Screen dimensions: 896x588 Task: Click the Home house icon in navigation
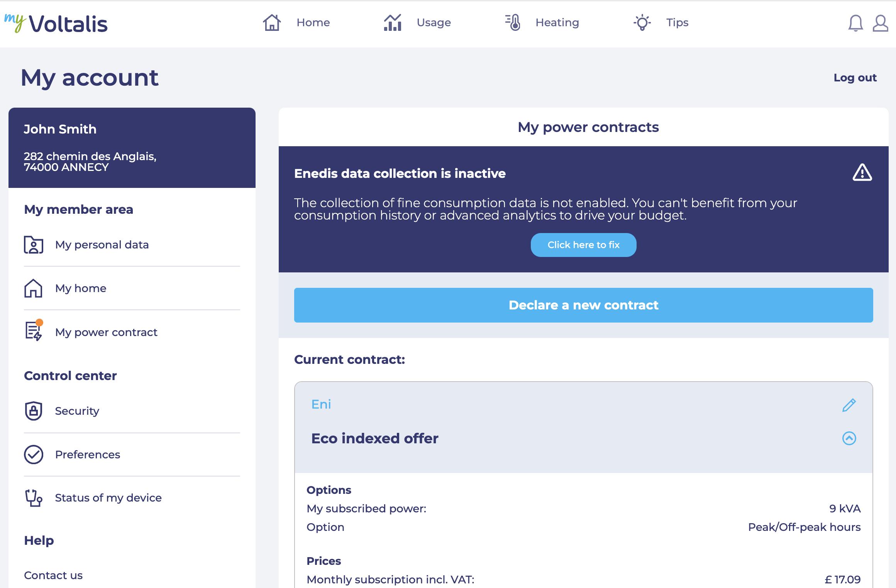pos(272,22)
